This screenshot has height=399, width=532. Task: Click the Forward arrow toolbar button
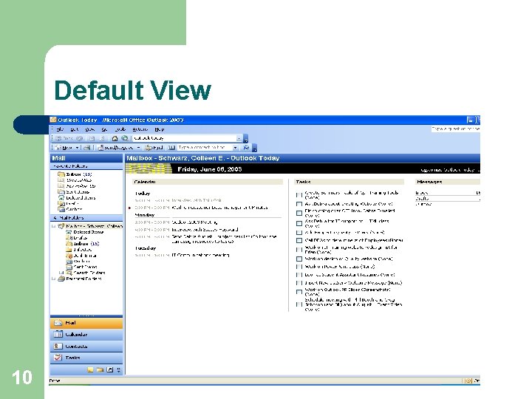tap(79, 138)
